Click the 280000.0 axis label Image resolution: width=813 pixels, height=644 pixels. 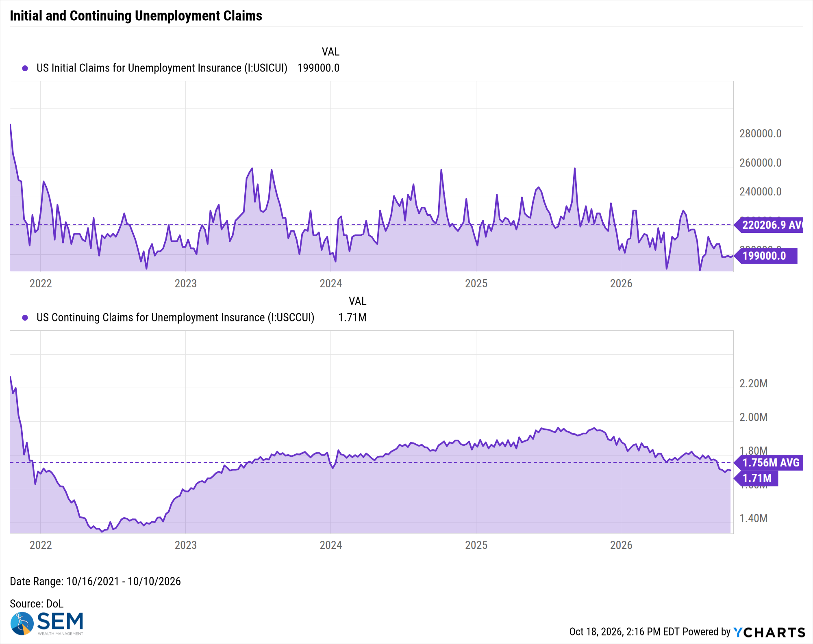point(760,134)
